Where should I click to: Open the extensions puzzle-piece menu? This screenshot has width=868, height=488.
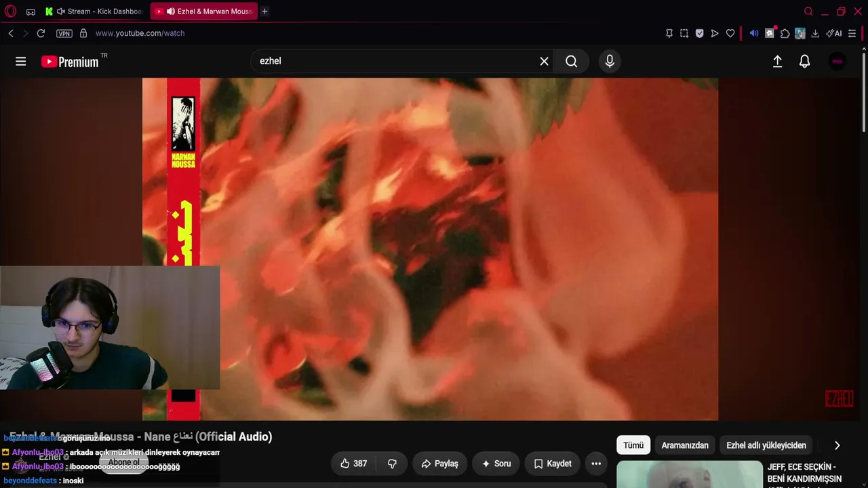tap(785, 33)
